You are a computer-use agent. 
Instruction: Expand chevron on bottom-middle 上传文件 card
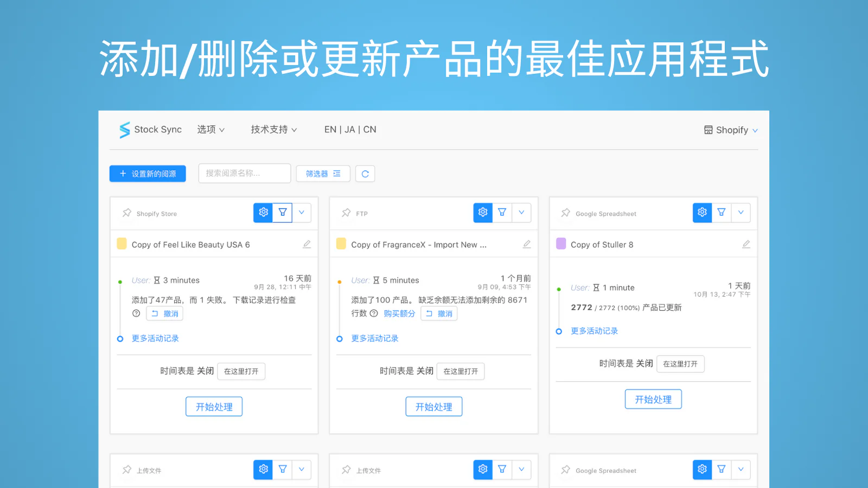coord(521,470)
